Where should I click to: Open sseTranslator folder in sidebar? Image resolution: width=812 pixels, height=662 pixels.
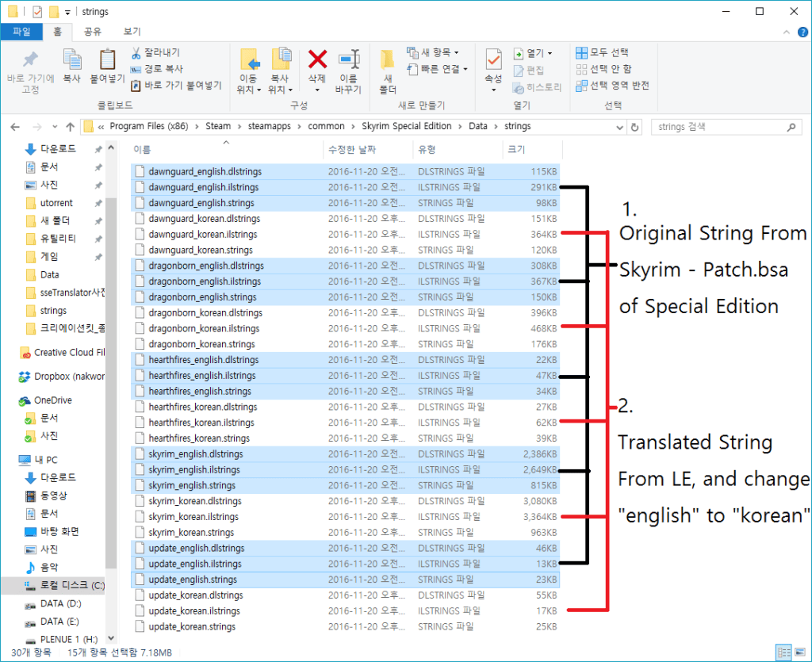(x=65, y=293)
